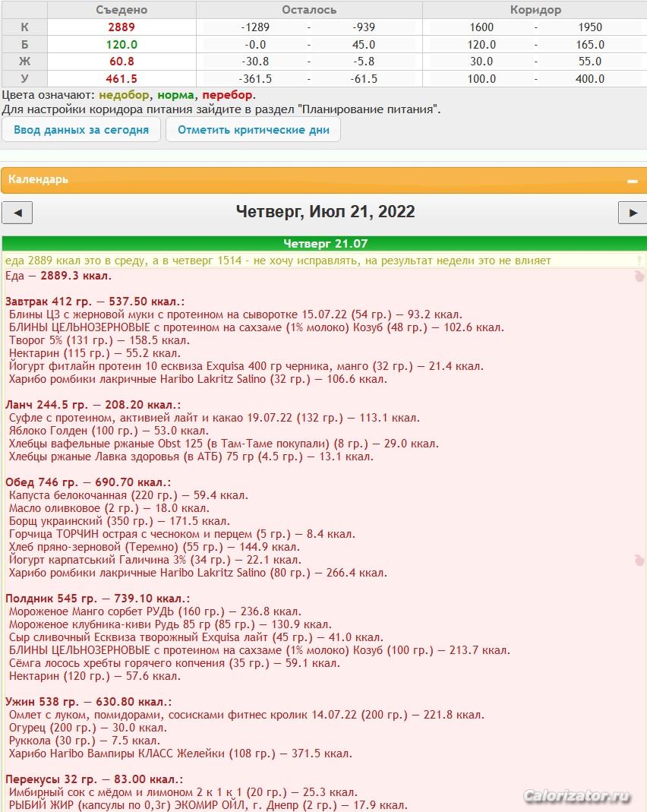Image resolution: width=647 pixels, height=812 pixels.
Task: Click the Календарь panel header title
Action: point(38,180)
